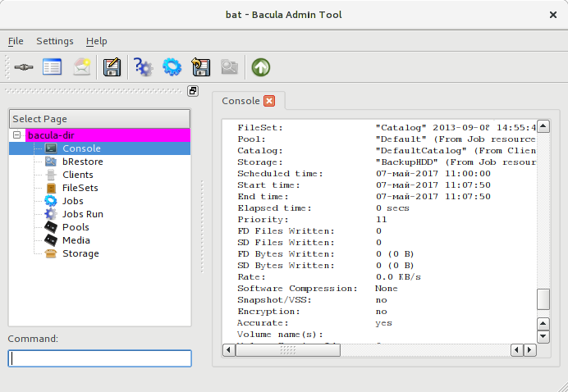Click the Run Job blue gear icon

click(172, 67)
